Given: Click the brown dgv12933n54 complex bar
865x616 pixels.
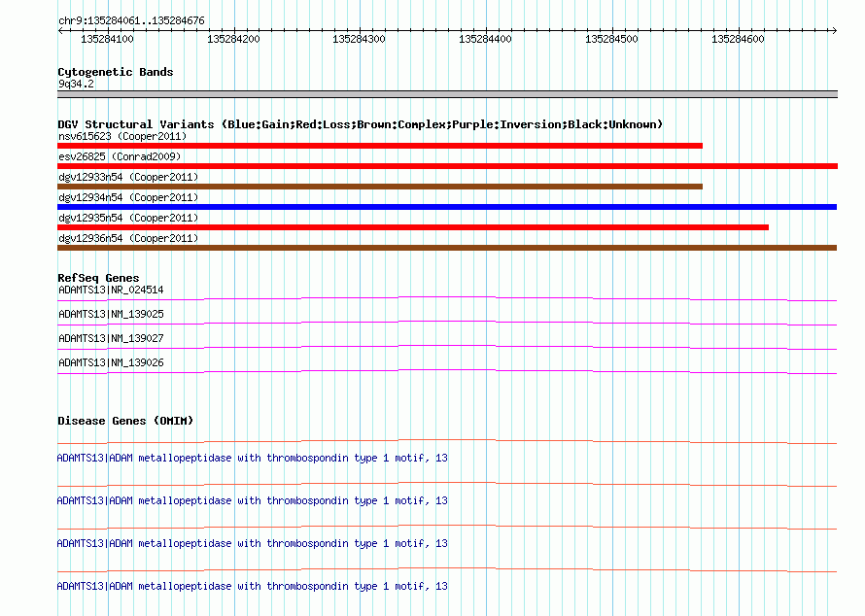Looking at the screenshot, I should (380, 187).
